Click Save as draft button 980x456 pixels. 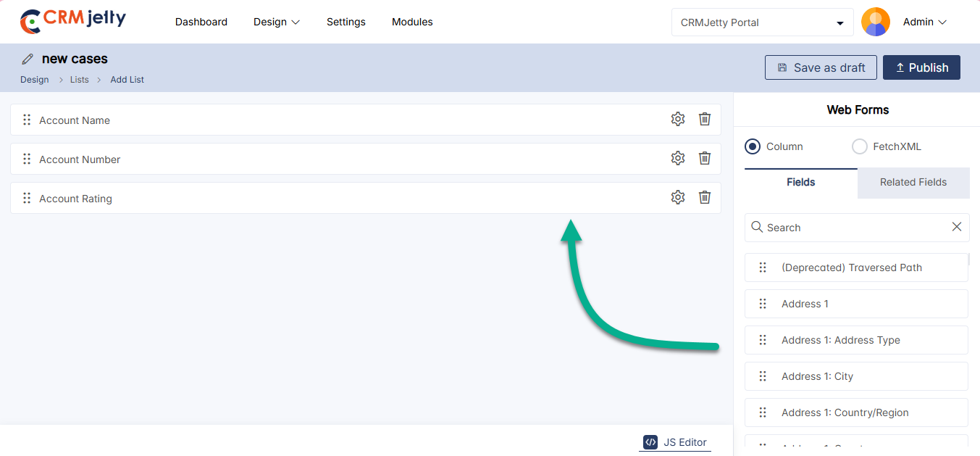point(821,67)
